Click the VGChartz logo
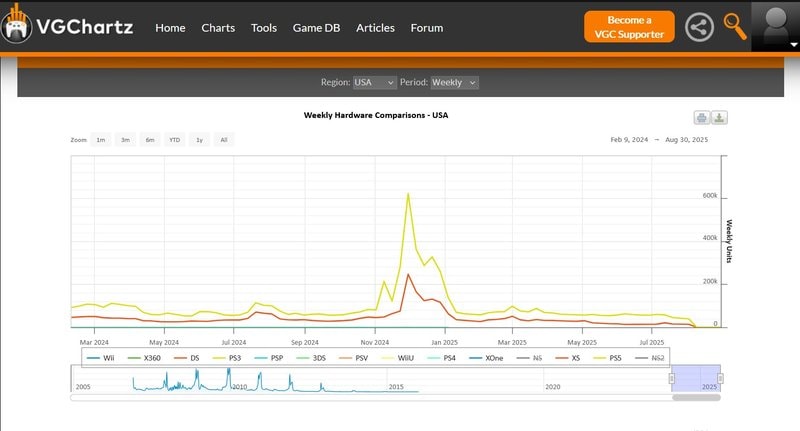 coord(68,27)
